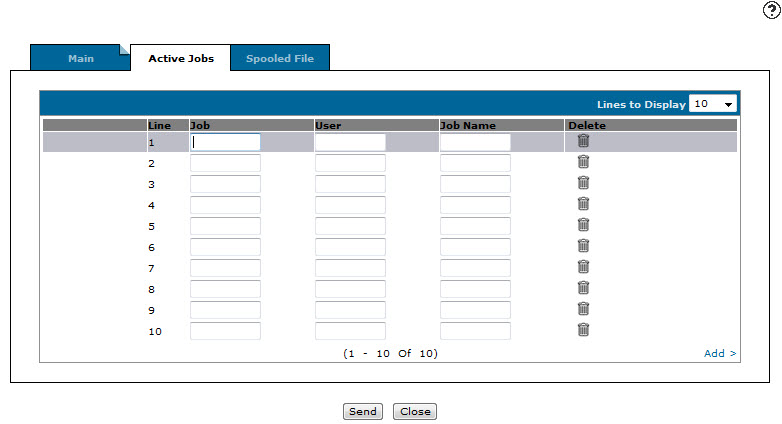Focus the Job Name field on line 9
Image resolution: width=782 pixels, height=424 pixels.
pos(475,310)
